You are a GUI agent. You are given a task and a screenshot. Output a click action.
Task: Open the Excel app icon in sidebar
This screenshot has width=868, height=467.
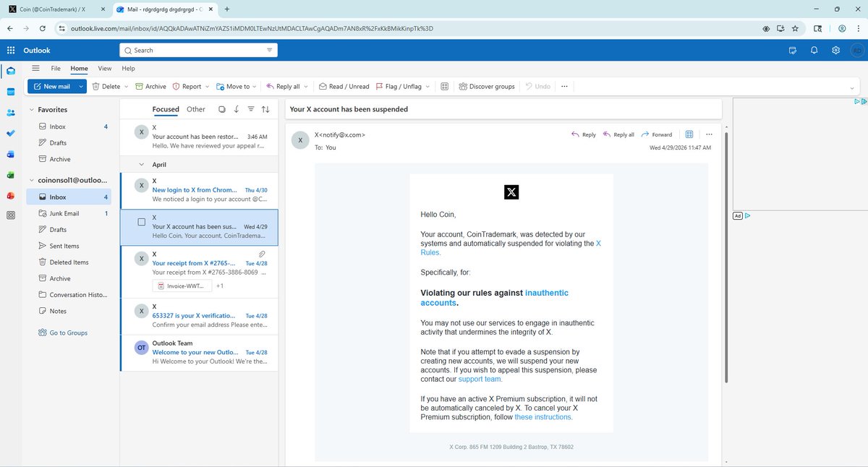tap(11, 175)
